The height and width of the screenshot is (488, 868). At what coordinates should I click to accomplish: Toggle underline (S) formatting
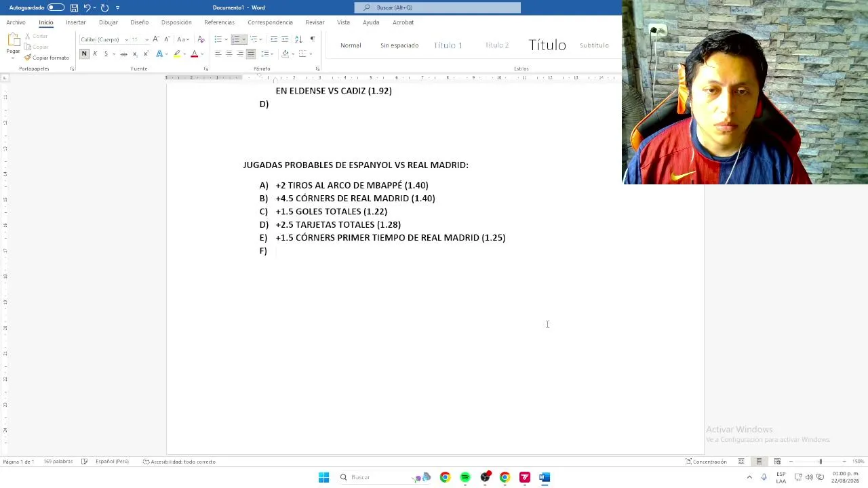106,54
